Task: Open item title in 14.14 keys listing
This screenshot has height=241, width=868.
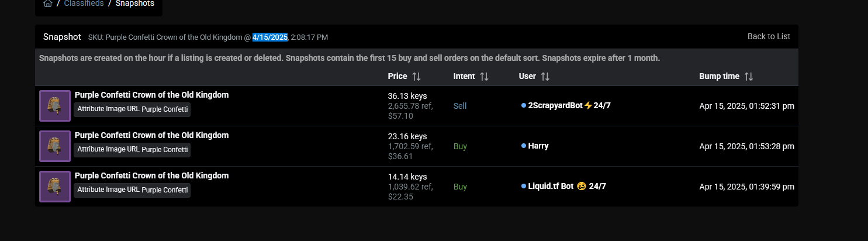Action: point(151,175)
